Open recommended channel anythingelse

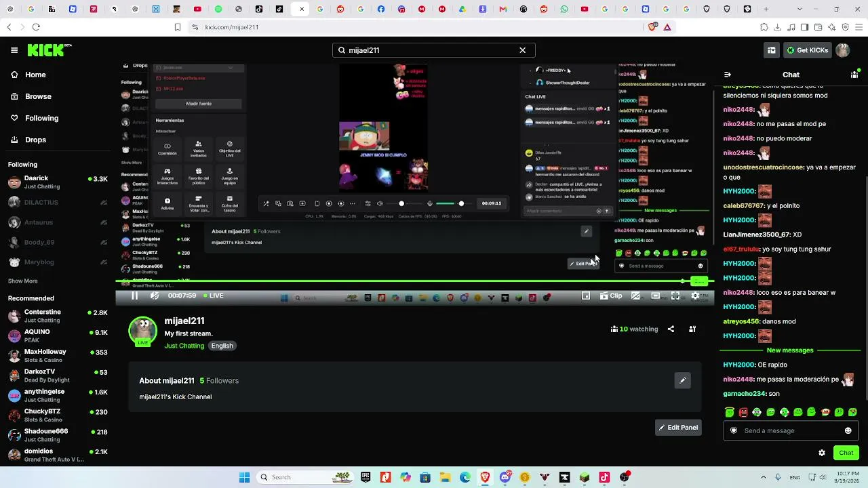pyautogui.click(x=58, y=395)
